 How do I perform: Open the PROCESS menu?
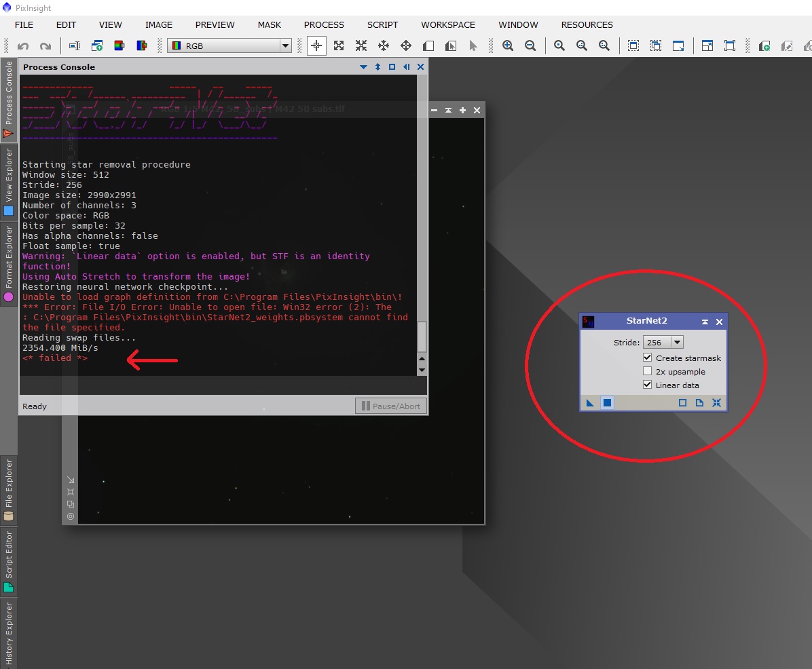tap(324, 25)
